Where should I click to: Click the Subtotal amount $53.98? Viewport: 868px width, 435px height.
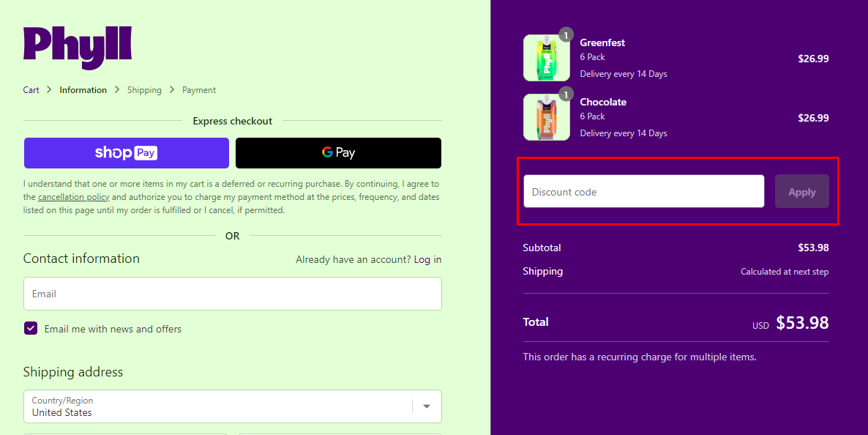813,248
